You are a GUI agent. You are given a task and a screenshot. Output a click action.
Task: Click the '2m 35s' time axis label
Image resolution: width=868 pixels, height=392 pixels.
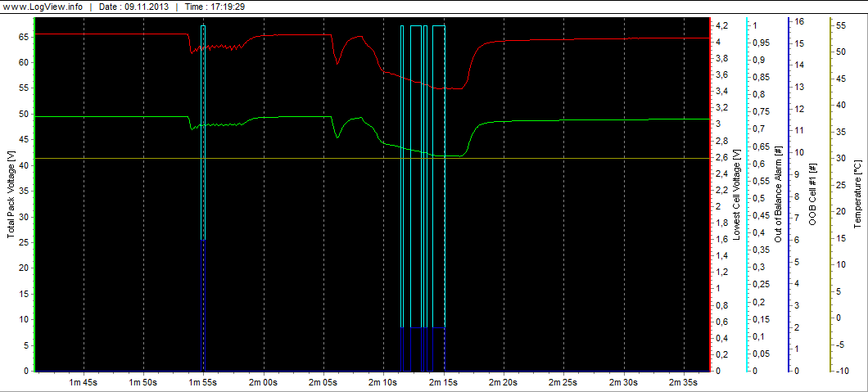(685, 382)
